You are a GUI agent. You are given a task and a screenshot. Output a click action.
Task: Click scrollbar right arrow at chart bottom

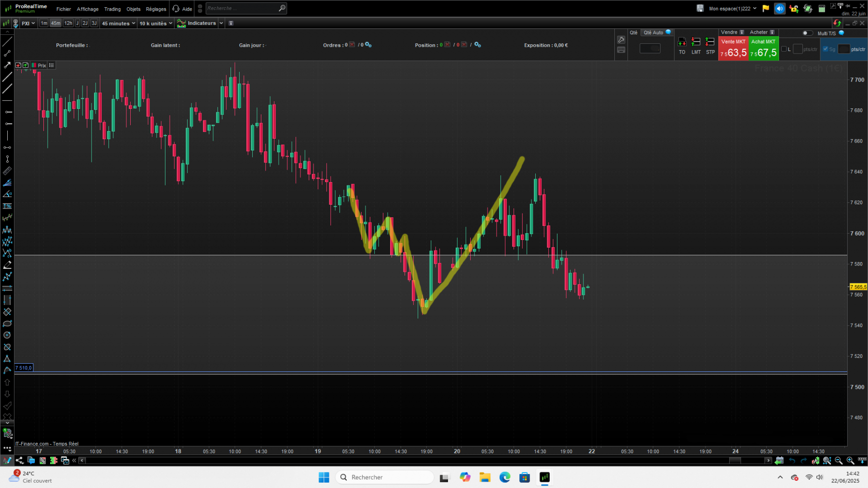coord(769,461)
